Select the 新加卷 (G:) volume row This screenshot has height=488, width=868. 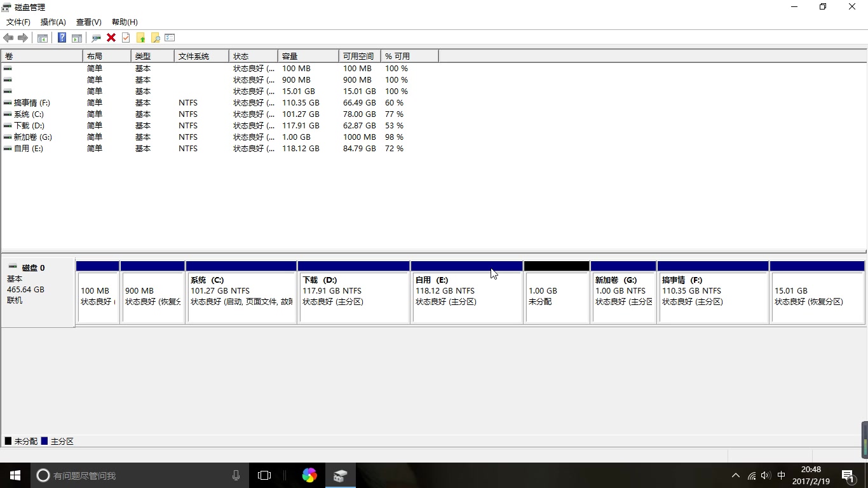(220, 137)
